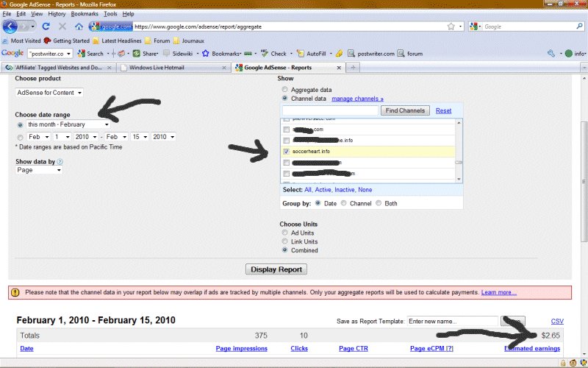Choose the Ad Units radio button
This screenshot has width=588, height=368.
click(x=284, y=233)
